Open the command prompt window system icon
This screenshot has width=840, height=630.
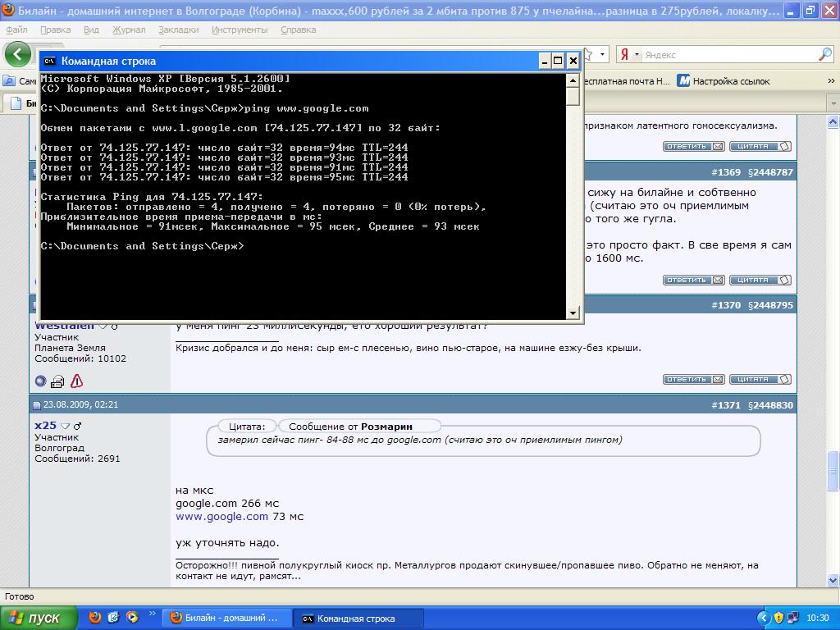tap(49, 61)
